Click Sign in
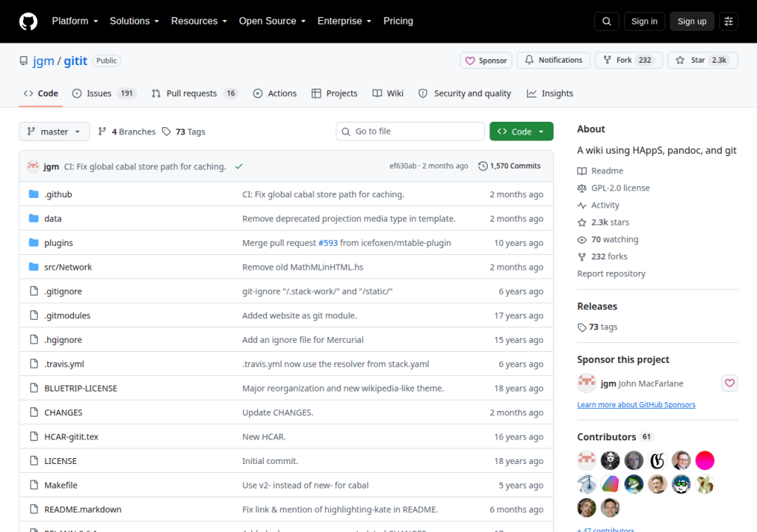This screenshot has width=757, height=532. [644, 21]
